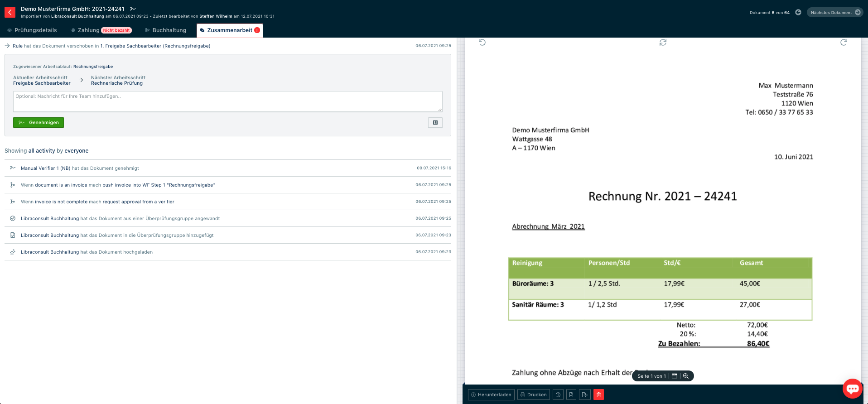Image resolution: width=868 pixels, height=404 pixels.
Task: Click the zoom magnifier in page indicator
Action: [x=686, y=376]
